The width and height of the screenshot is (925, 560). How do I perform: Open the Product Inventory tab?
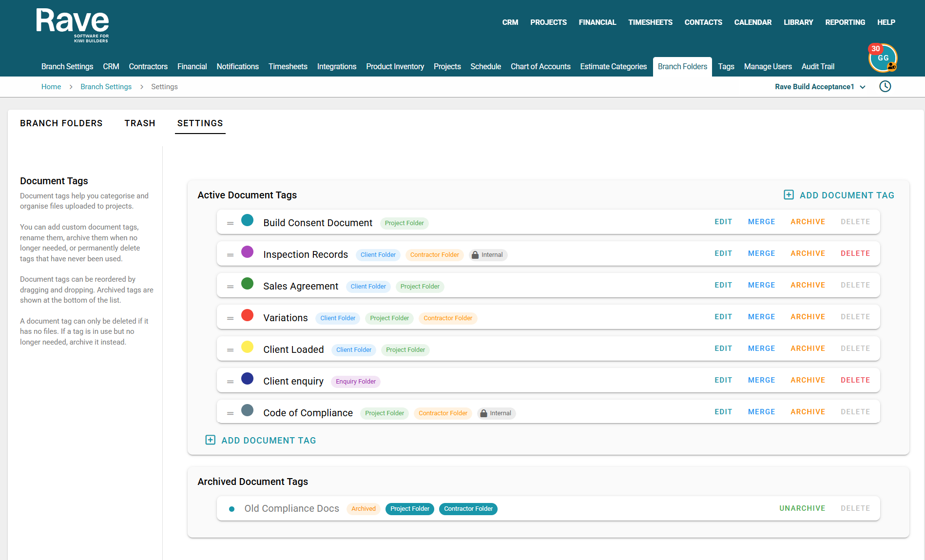(395, 67)
